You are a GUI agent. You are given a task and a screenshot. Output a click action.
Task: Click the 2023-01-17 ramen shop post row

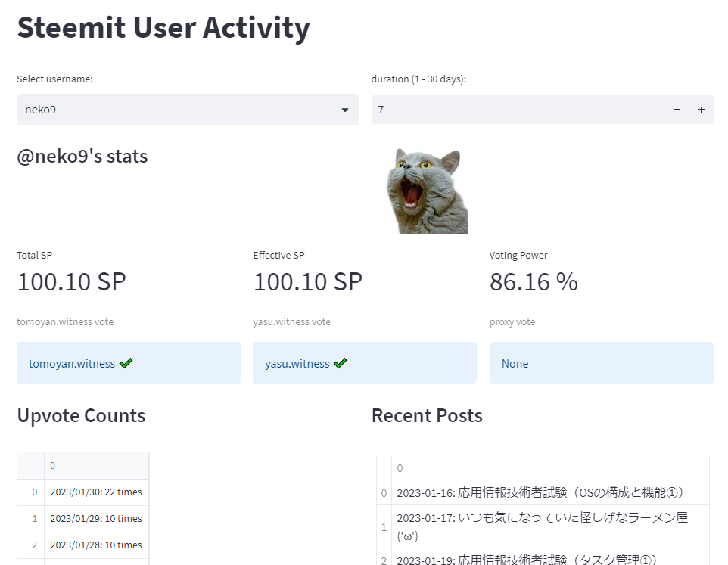coord(540,526)
